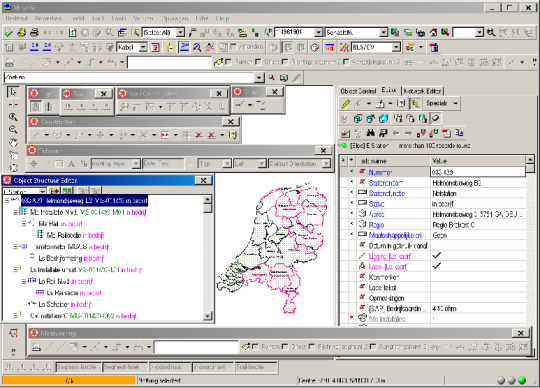Viewport: 540px width, 388px height.
Task: Click the Object Structuur Editor vertical scrollbar down arrow
Action: (x=208, y=315)
